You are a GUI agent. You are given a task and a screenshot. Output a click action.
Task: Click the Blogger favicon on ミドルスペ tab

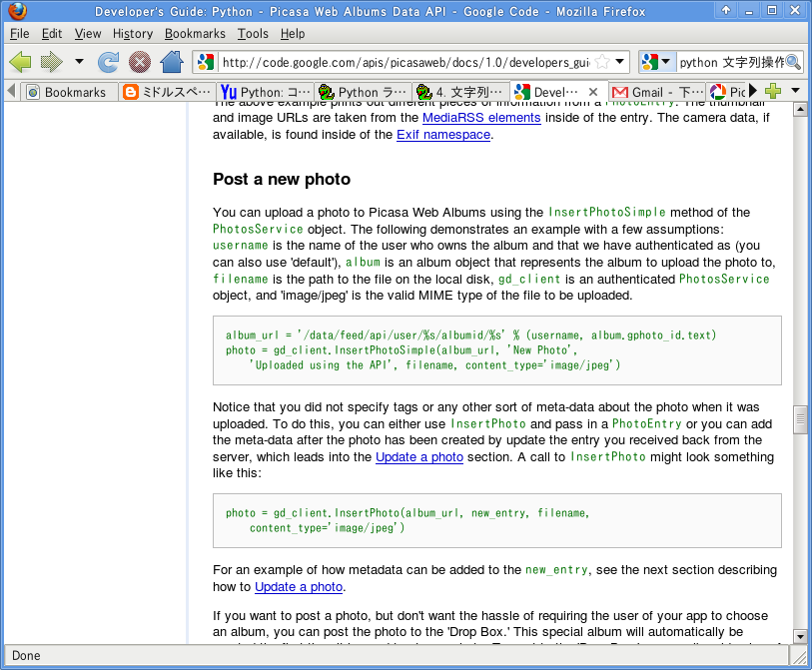[x=131, y=92]
